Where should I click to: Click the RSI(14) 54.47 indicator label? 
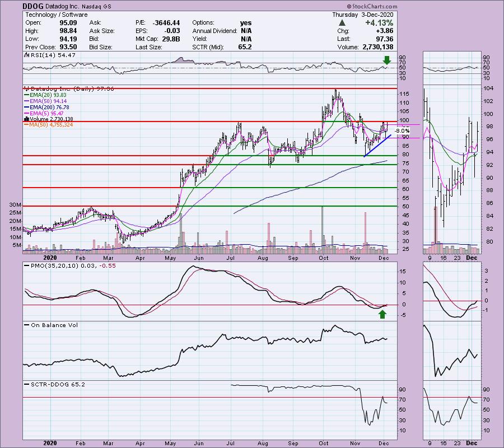(50, 55)
